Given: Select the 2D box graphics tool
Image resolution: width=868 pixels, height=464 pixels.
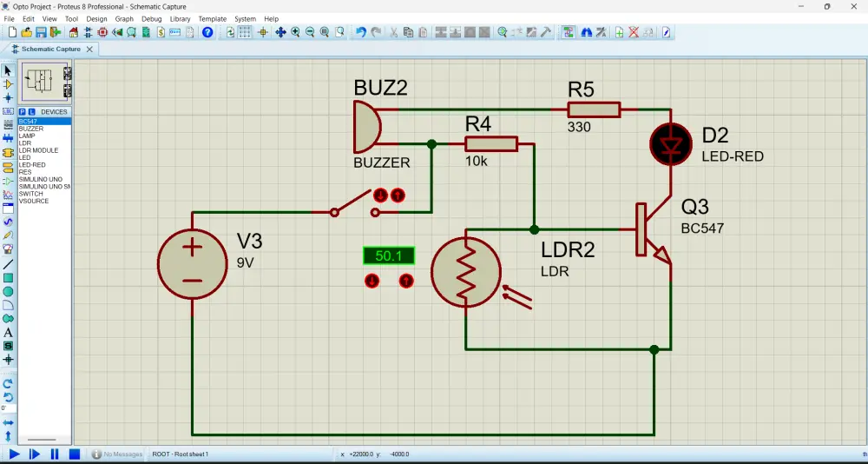Looking at the screenshot, I should [8, 278].
